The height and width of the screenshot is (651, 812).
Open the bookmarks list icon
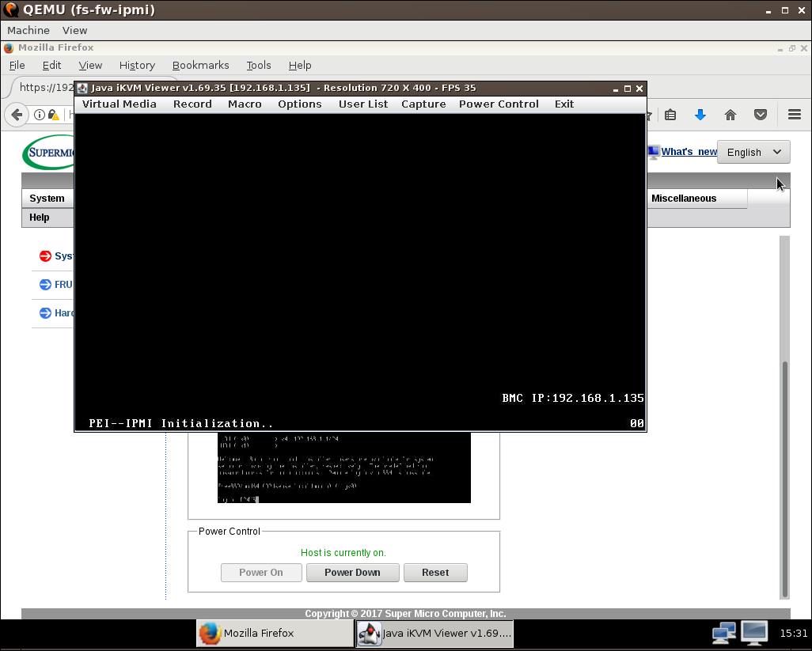[x=670, y=115]
